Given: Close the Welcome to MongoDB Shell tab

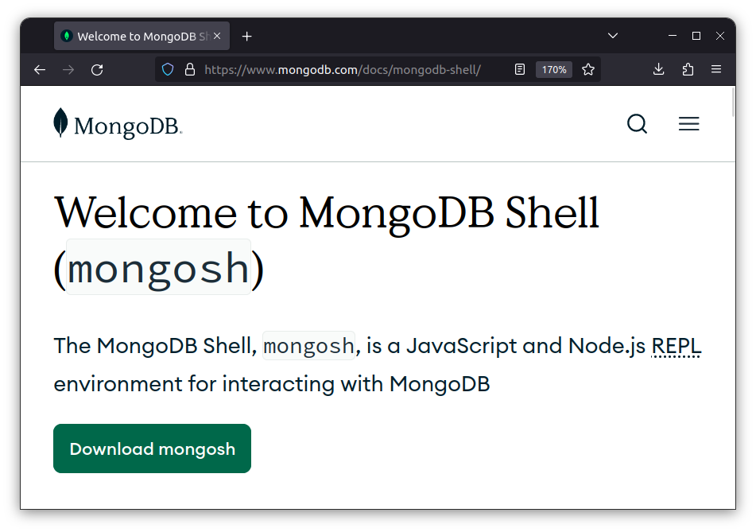Looking at the screenshot, I should (217, 37).
